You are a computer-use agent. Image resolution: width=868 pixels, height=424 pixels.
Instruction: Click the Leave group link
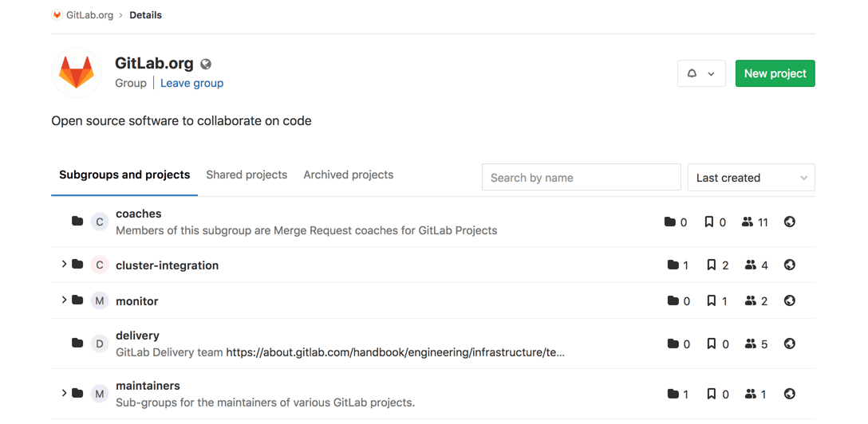192,84
